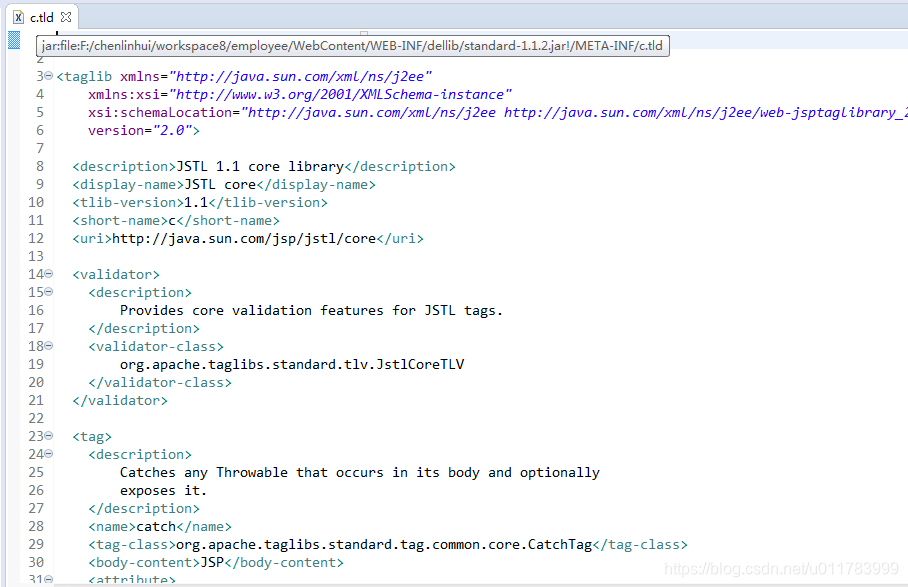The width and height of the screenshot is (908, 587).
Task: Click the opening <description> tag on line 8
Action: pyautogui.click(x=124, y=167)
